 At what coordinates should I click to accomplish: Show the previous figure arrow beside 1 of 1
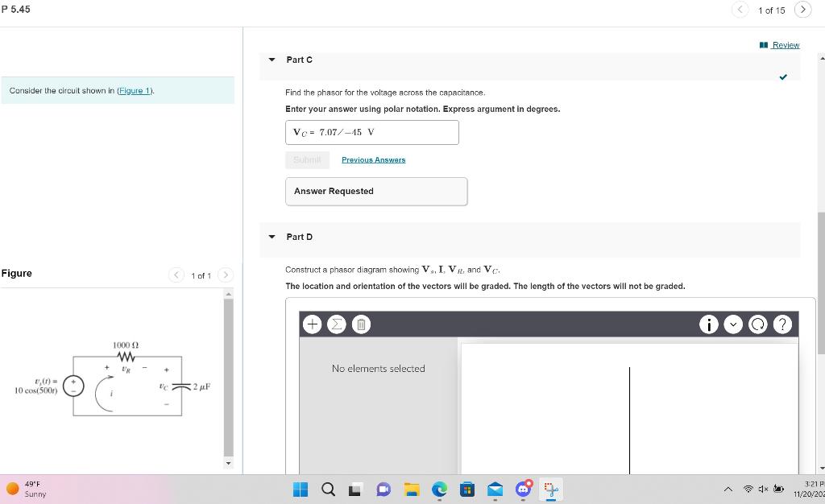176,275
